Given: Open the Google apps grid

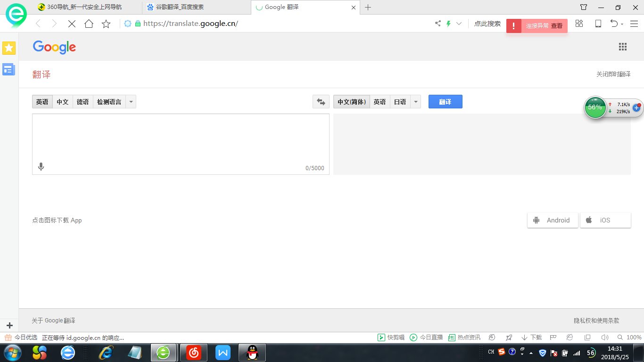Looking at the screenshot, I should [x=623, y=47].
